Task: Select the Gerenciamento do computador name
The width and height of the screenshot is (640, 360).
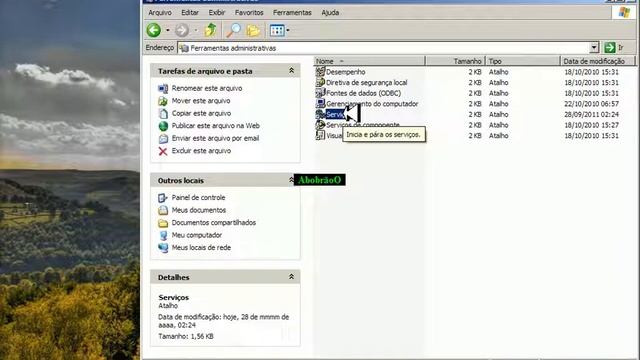Action: (372, 104)
